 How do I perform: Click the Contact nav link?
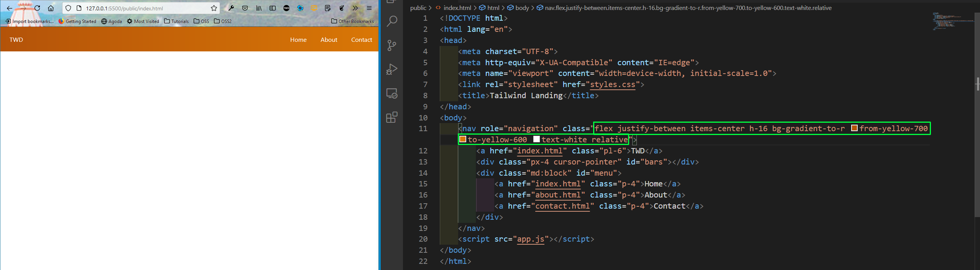(x=362, y=40)
